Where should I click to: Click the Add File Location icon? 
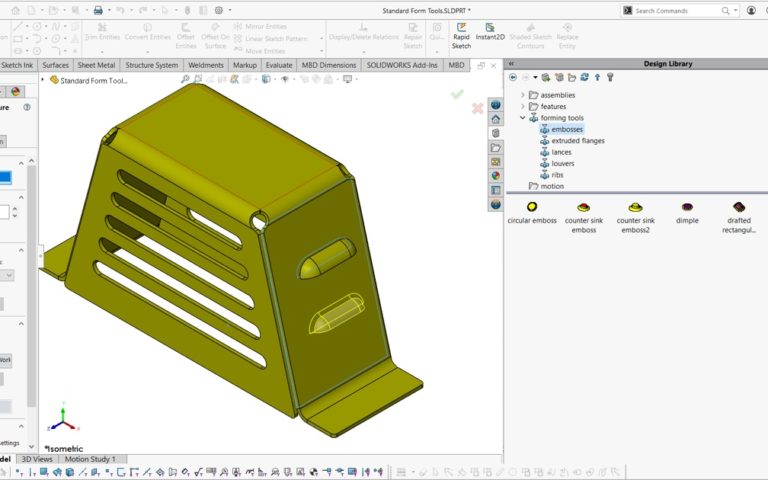pos(559,77)
